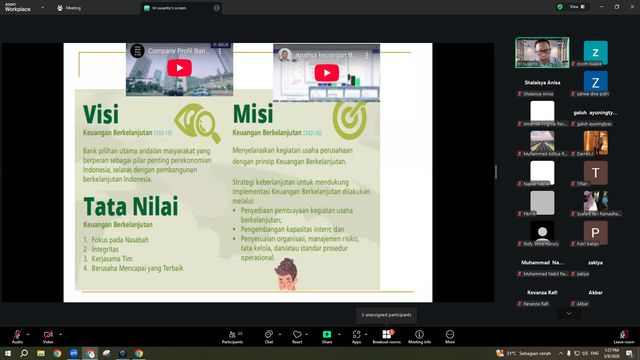Expand the arrow next to Apps
The image size is (640, 360).
click(x=366, y=334)
